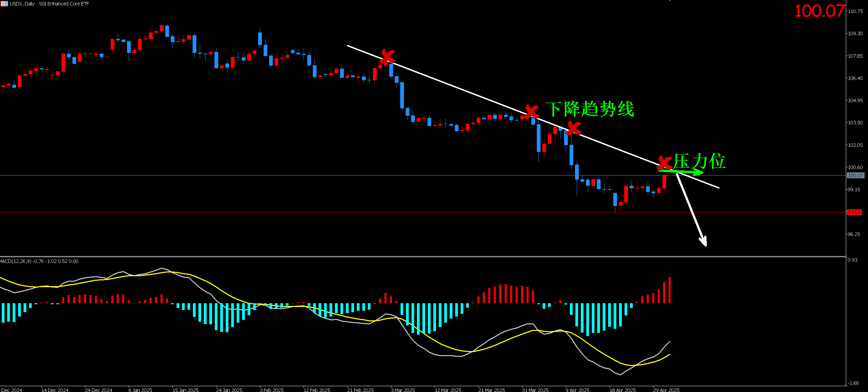Click the MACD(12,26,9) indicator label
This screenshot has height=392, width=868.
click(x=16, y=261)
